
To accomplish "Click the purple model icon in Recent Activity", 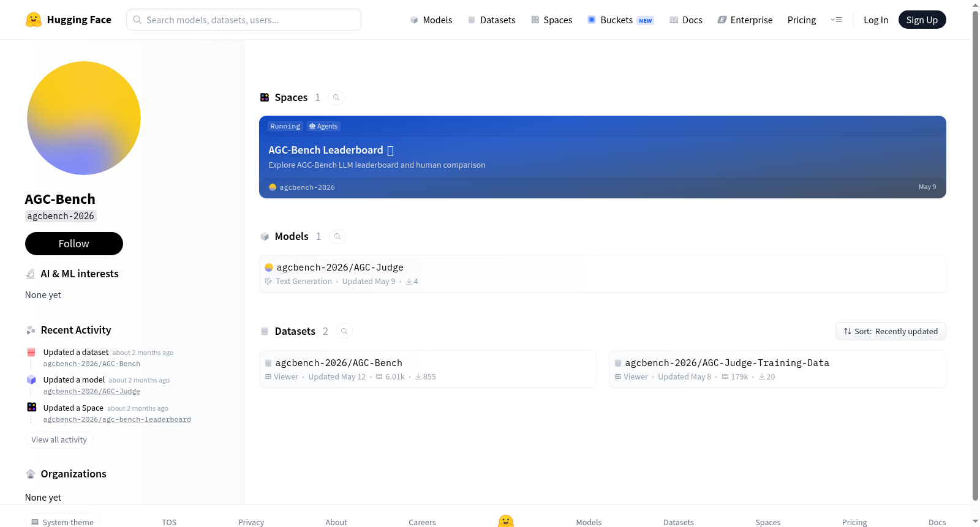I will (31, 379).
